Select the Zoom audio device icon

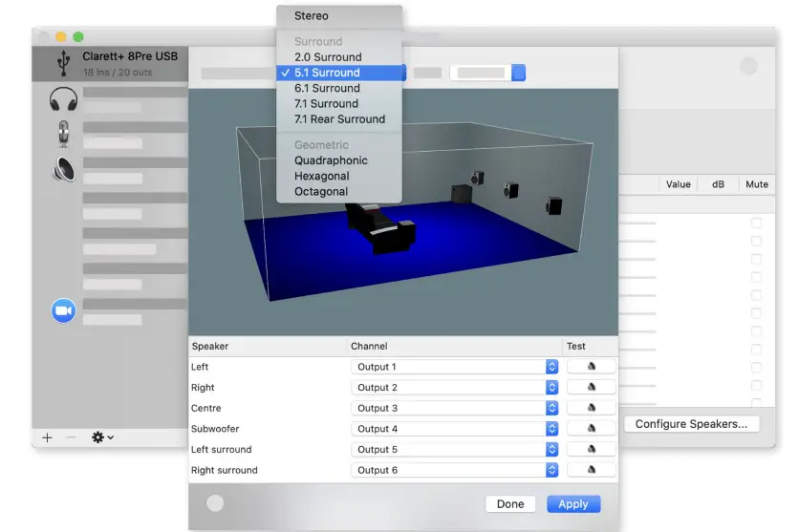tap(64, 310)
